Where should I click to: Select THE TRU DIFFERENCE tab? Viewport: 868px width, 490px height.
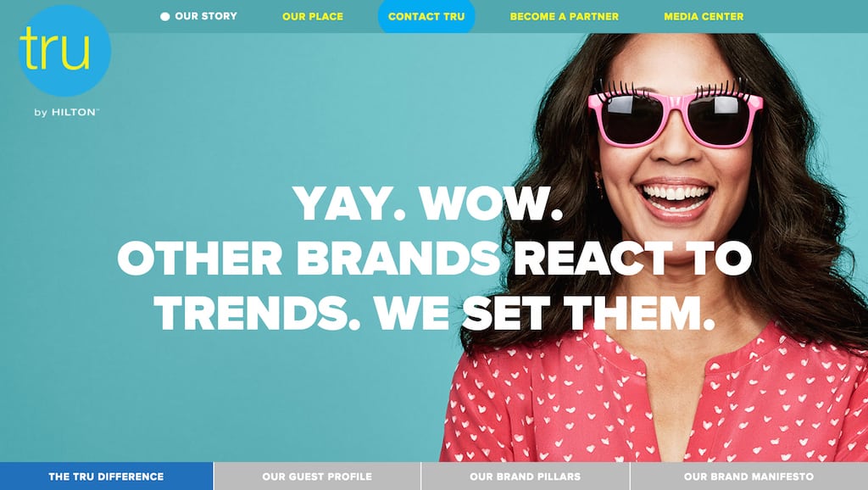pyautogui.click(x=106, y=476)
